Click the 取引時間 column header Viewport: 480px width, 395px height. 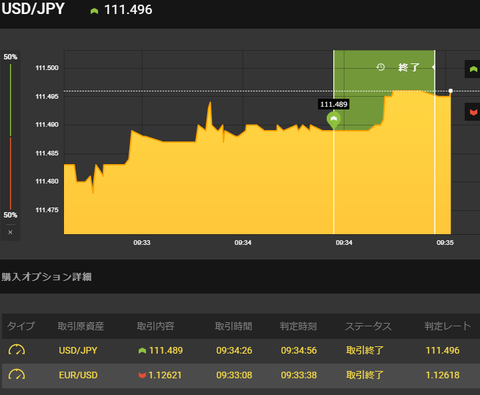[234, 326]
